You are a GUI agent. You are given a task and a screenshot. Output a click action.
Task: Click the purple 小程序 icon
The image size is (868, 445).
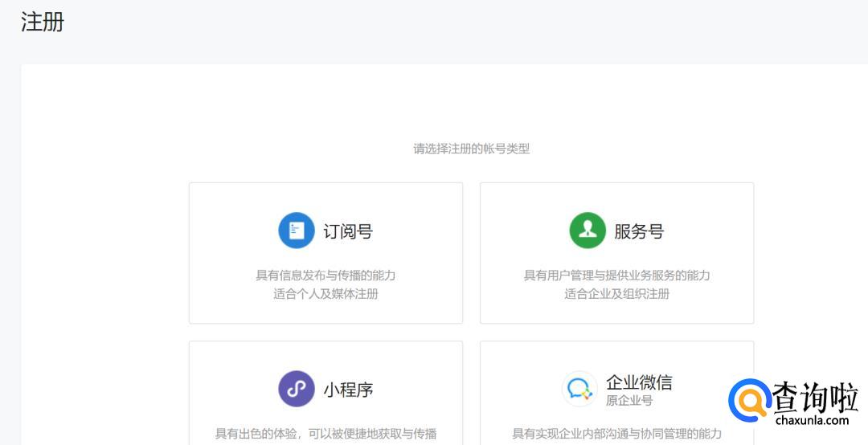pos(296,389)
